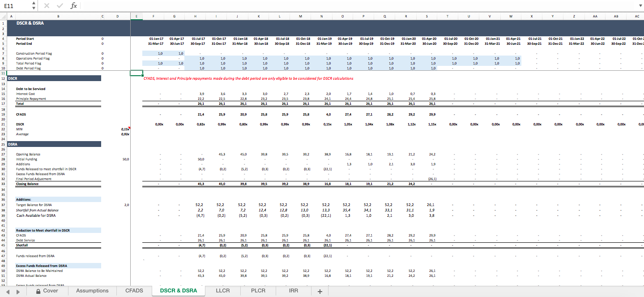Select the row 11 header
This screenshot has height=297, width=644.
point(4,73)
